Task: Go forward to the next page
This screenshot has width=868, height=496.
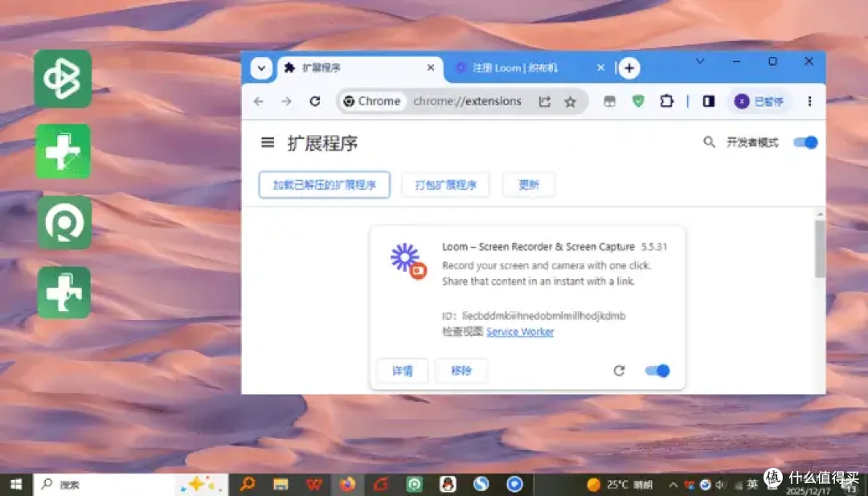Action: pyautogui.click(x=285, y=101)
